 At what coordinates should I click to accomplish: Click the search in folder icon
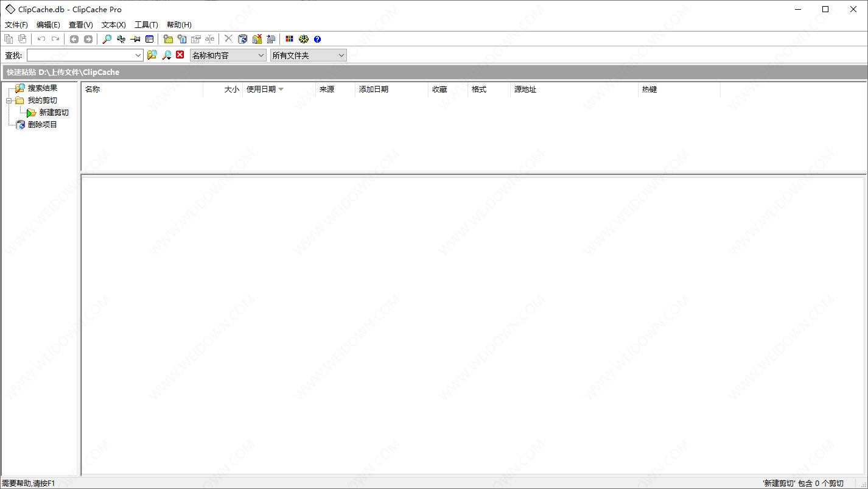(x=152, y=55)
